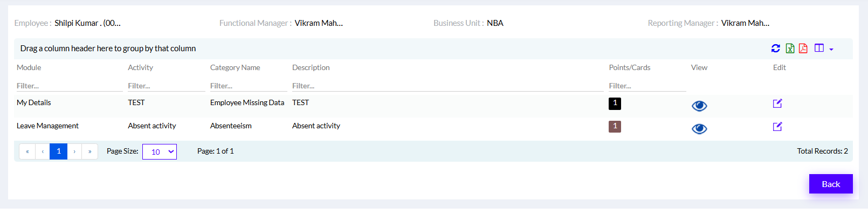Click the employee name Shilpi Kumar

pyautogui.click(x=87, y=23)
